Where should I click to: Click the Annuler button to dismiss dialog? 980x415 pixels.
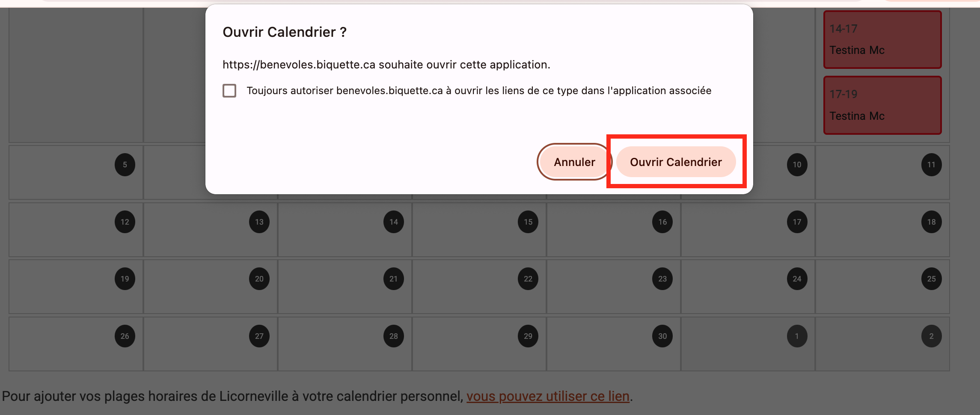pyautogui.click(x=574, y=162)
